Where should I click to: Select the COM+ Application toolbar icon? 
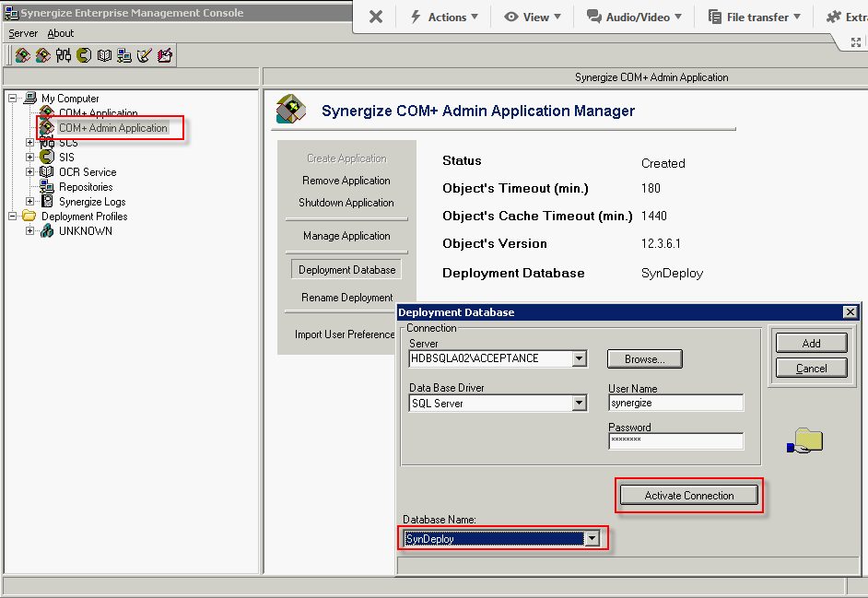point(22,55)
